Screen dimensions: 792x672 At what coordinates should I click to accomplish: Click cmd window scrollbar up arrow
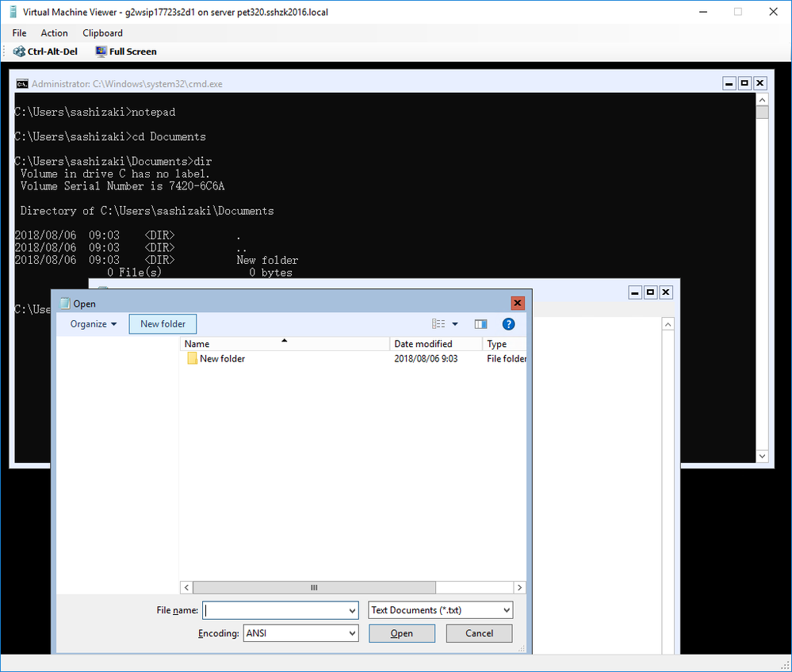[x=762, y=100]
